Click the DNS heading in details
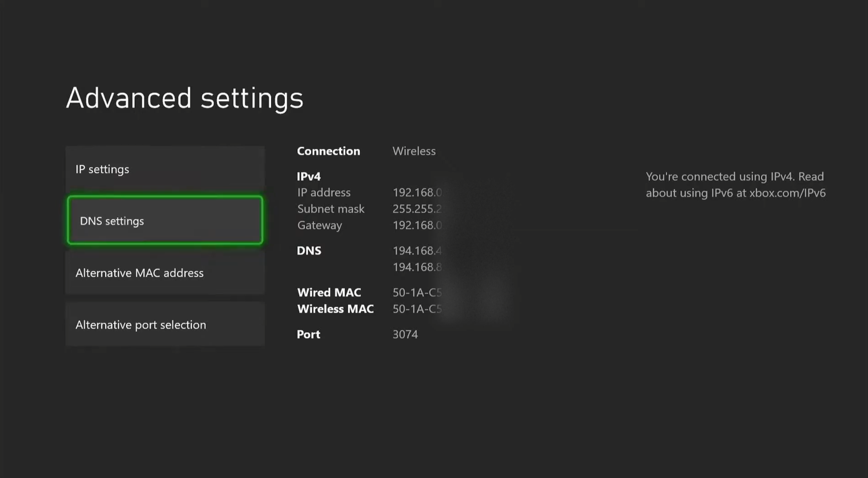The width and height of the screenshot is (868, 478). pos(309,250)
